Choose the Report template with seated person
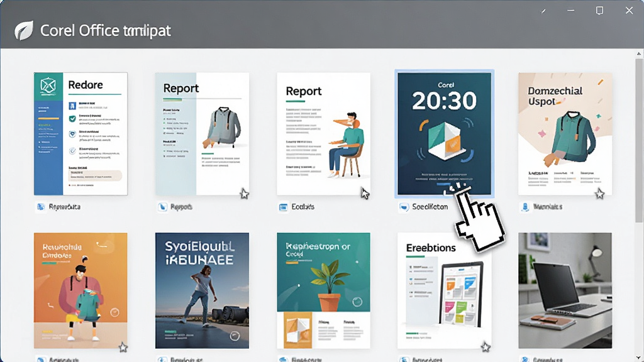644x362 pixels. (324, 134)
